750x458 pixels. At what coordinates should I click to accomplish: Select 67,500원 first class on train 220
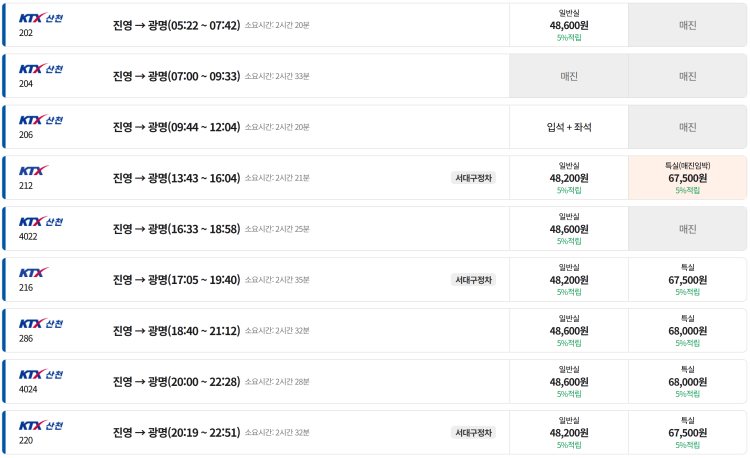(x=688, y=432)
